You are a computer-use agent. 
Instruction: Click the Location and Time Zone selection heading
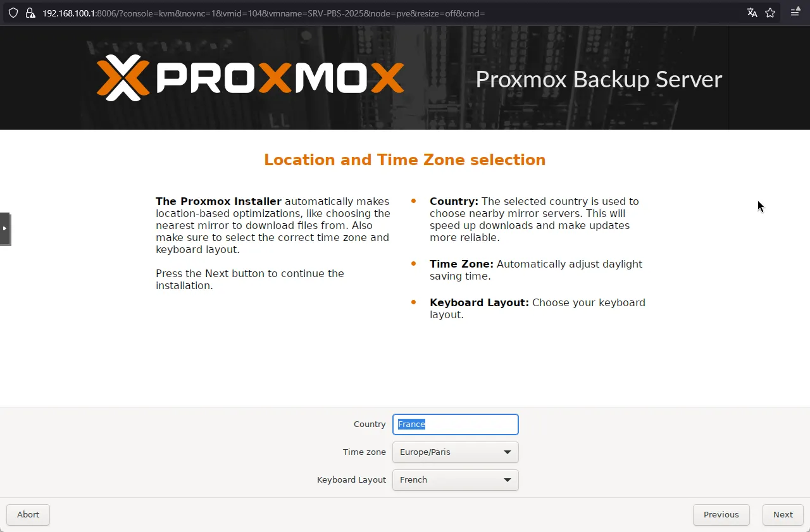click(x=405, y=160)
